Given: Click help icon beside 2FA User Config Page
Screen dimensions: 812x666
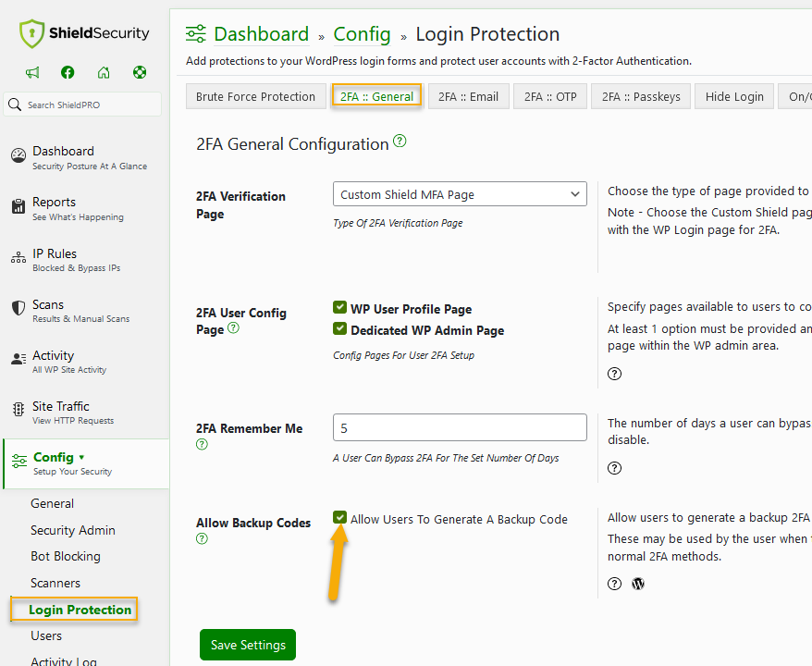Looking at the screenshot, I should 234,327.
